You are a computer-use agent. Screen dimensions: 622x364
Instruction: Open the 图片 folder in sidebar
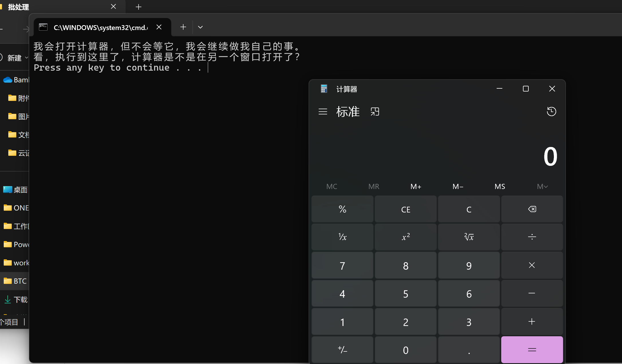coord(19,116)
